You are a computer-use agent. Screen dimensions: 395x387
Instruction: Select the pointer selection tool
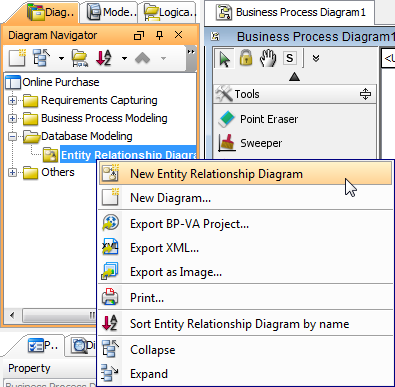[225, 59]
